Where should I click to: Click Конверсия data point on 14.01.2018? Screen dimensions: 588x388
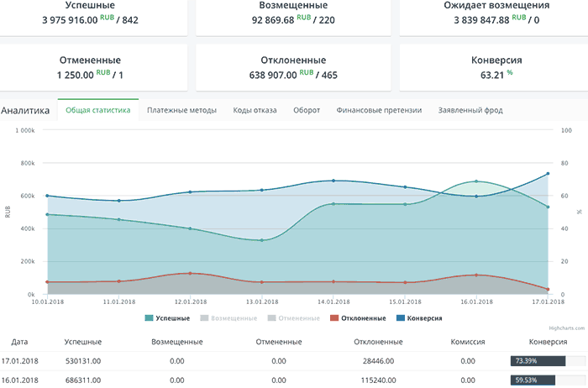pyautogui.click(x=333, y=181)
